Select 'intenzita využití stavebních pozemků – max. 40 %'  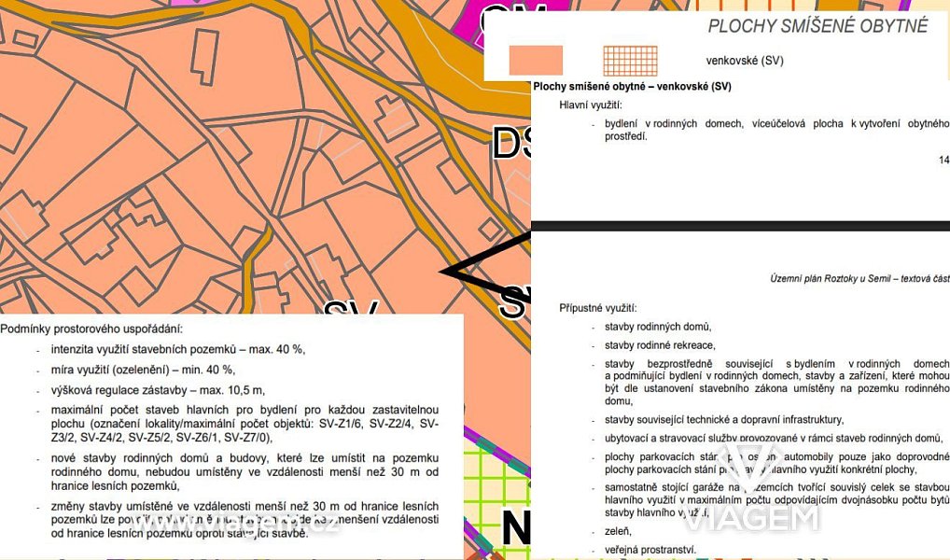[178, 350]
